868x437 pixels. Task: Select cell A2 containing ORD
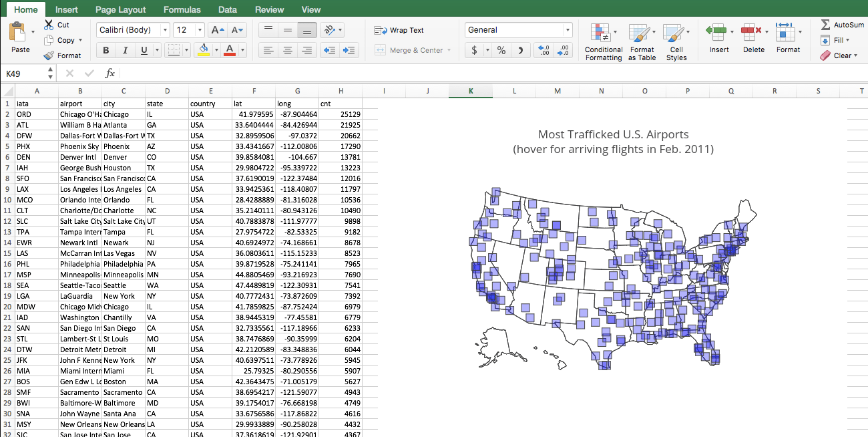(36, 114)
